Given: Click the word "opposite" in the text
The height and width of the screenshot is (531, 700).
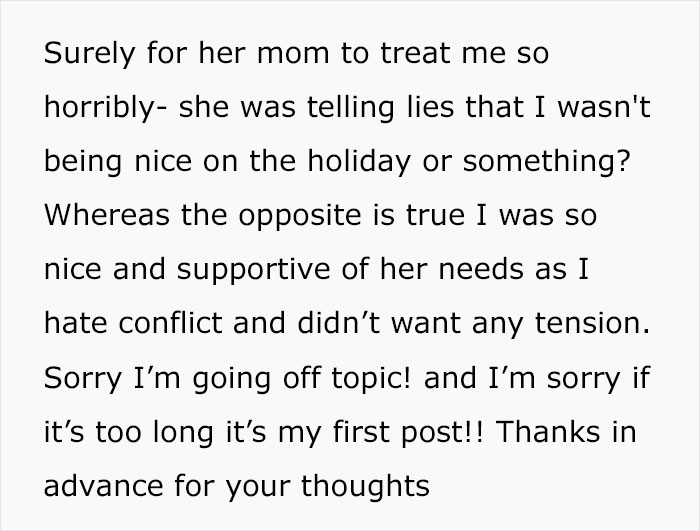Looking at the screenshot, I should tap(300, 217).
